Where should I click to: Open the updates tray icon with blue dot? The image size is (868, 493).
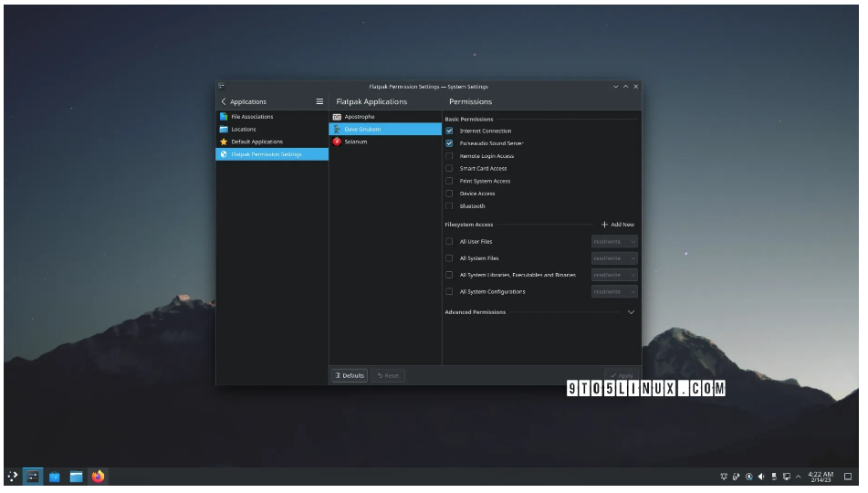tap(749, 477)
